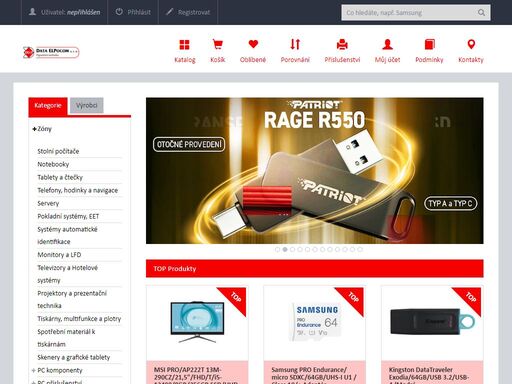Open the Porovnání arrows icon
Viewport: 512px width, 384px height.
point(295,44)
